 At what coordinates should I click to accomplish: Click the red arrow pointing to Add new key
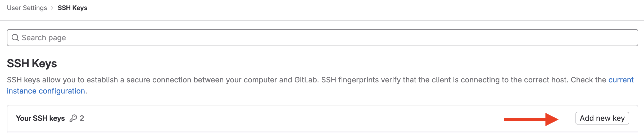(531, 119)
